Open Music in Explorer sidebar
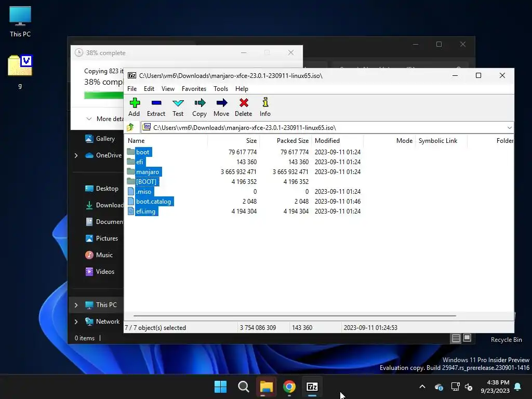Screen dimensions: 532x399 [x=99, y=255]
